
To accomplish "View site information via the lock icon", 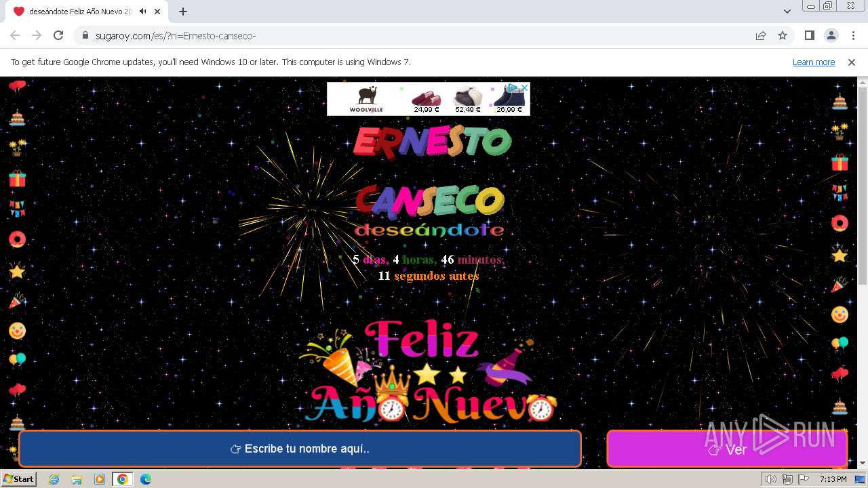I will 85,35.
